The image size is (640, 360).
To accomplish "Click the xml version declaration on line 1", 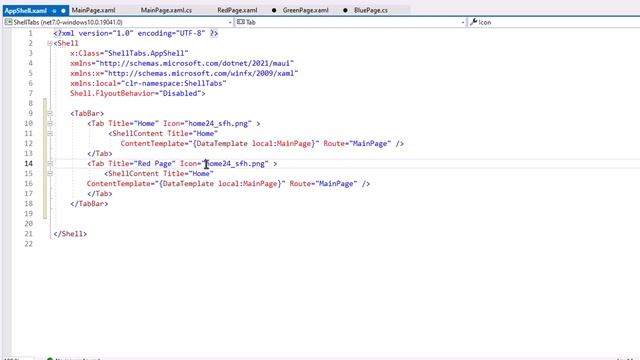I will [x=136, y=33].
